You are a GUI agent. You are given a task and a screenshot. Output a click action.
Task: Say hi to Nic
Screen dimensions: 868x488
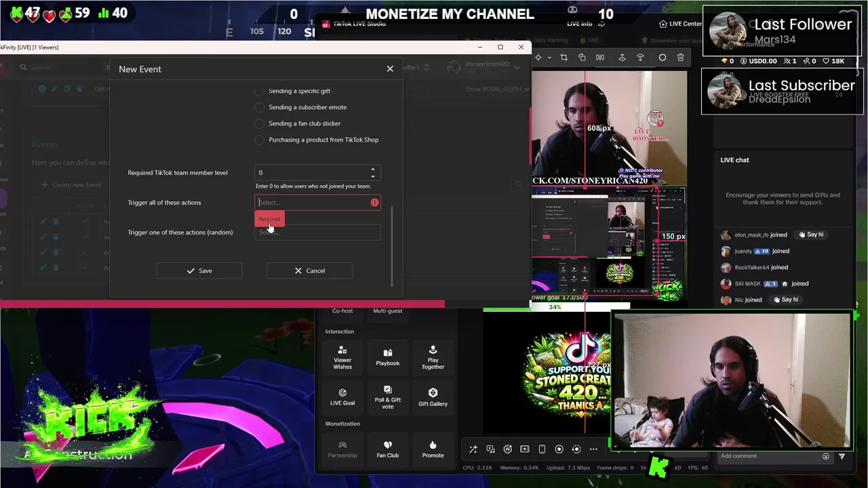click(x=785, y=300)
